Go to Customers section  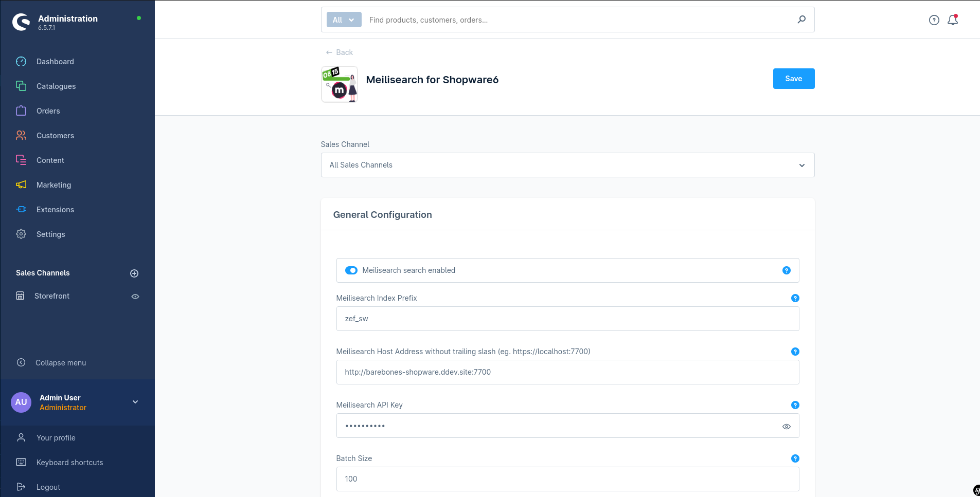pos(55,136)
